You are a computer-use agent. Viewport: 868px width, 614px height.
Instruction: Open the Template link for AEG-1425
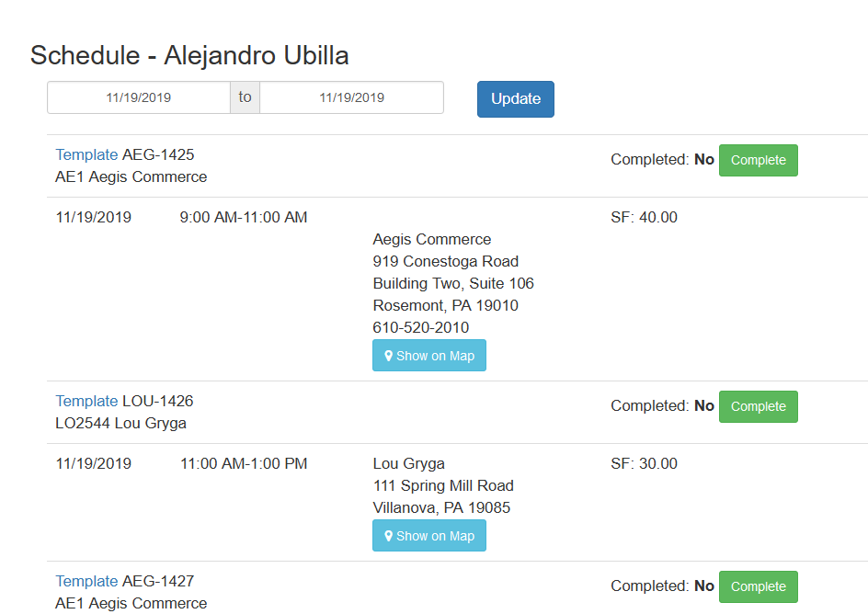pyautogui.click(x=86, y=154)
